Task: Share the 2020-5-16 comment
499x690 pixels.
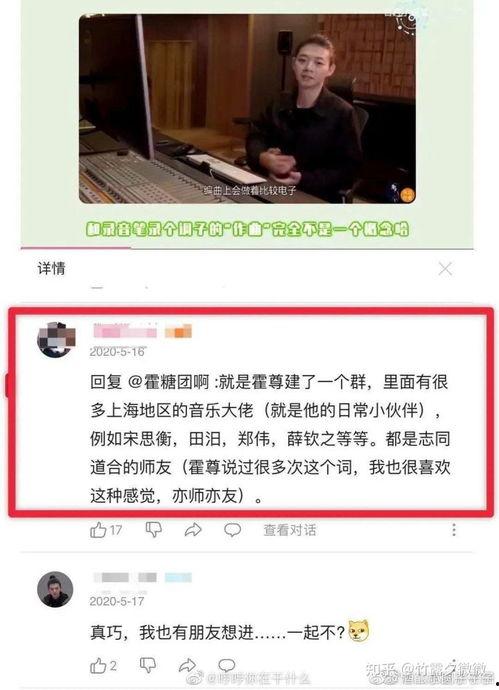Action: click(193, 530)
